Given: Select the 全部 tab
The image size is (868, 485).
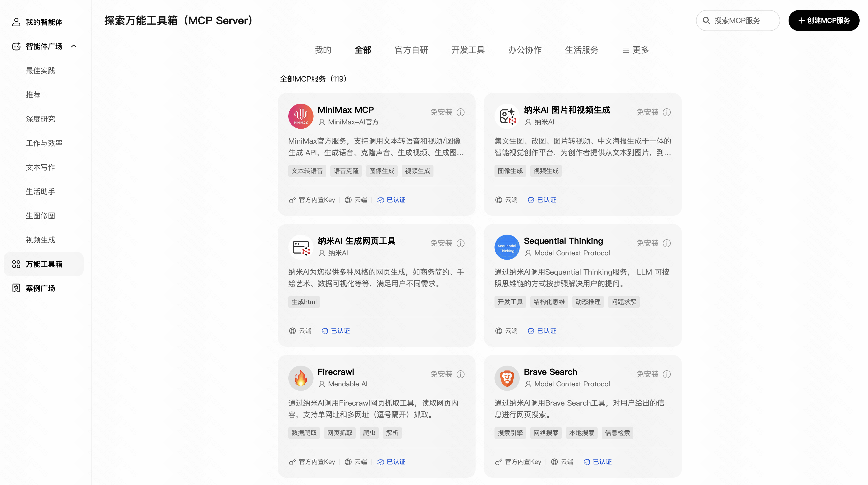Looking at the screenshot, I should click(363, 50).
